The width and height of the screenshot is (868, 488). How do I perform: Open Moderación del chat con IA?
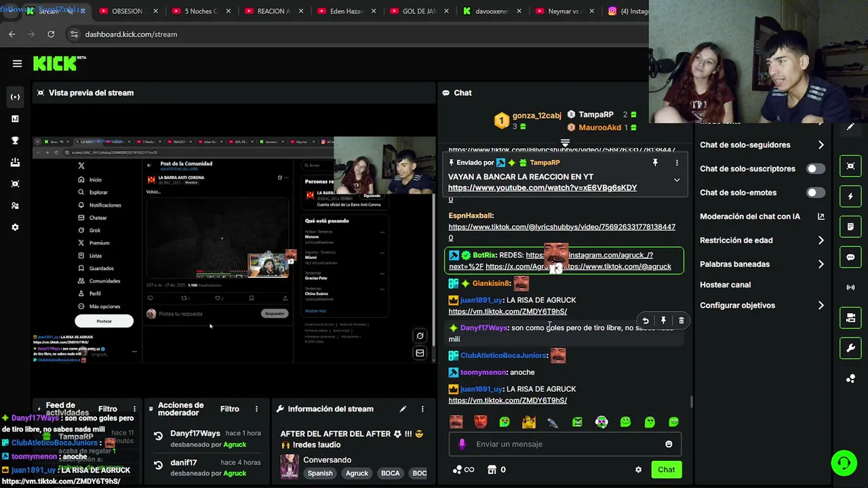coord(762,217)
